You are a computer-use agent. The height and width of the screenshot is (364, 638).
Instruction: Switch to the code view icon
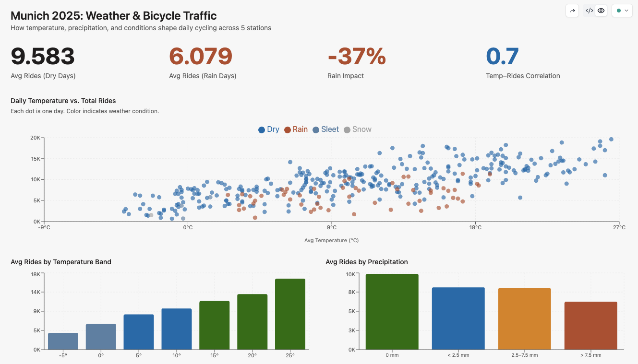589,11
